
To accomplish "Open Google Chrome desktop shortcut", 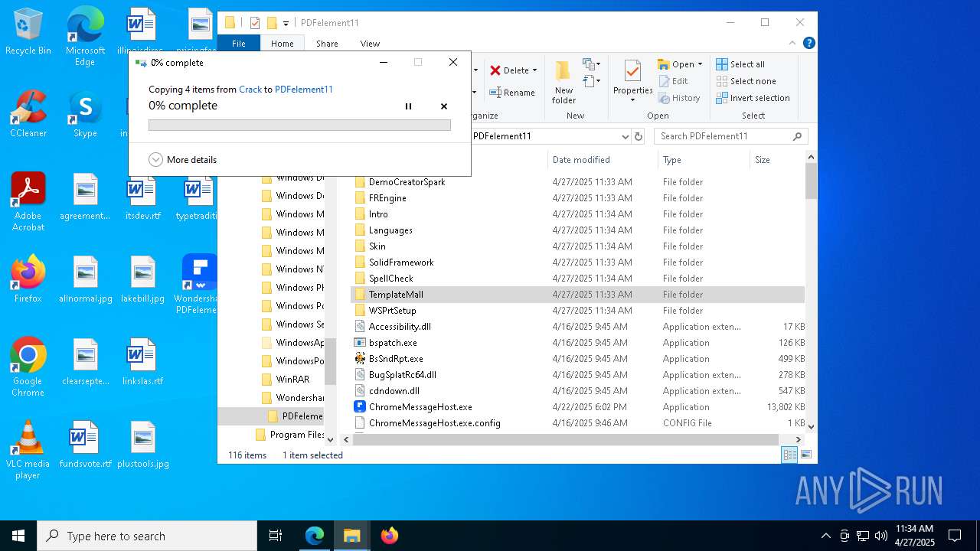I will [28, 367].
